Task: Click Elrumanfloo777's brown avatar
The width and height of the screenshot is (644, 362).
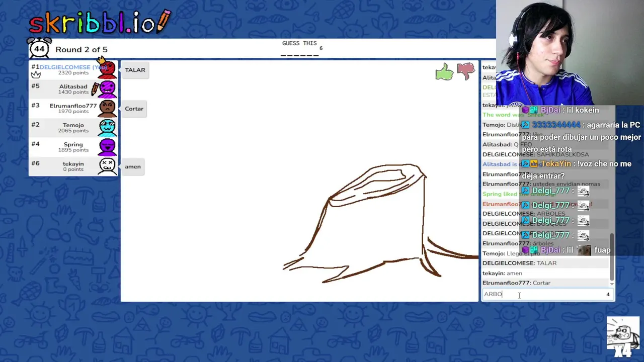Action: [x=107, y=109]
